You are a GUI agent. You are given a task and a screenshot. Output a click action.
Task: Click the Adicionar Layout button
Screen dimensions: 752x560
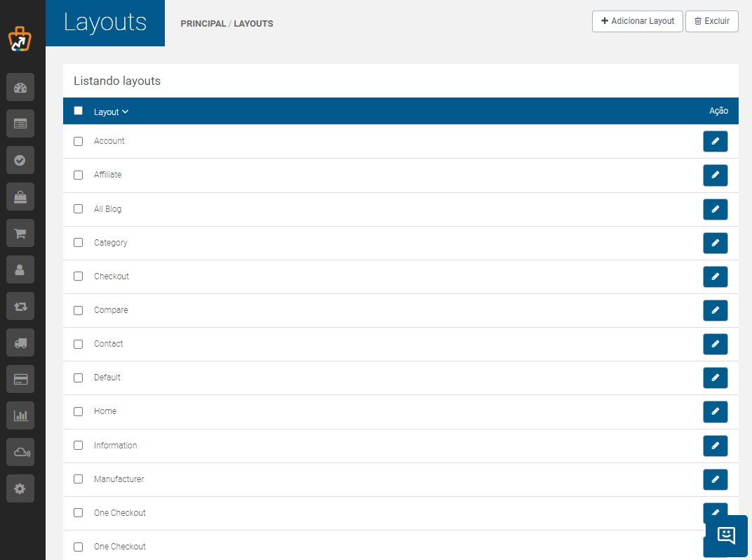click(x=638, y=21)
